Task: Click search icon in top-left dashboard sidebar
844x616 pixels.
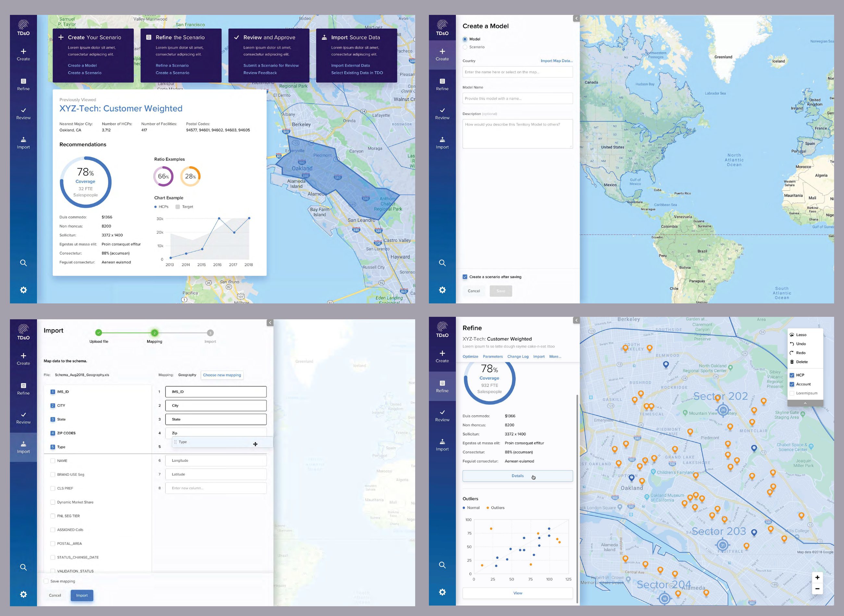Action: [23, 263]
